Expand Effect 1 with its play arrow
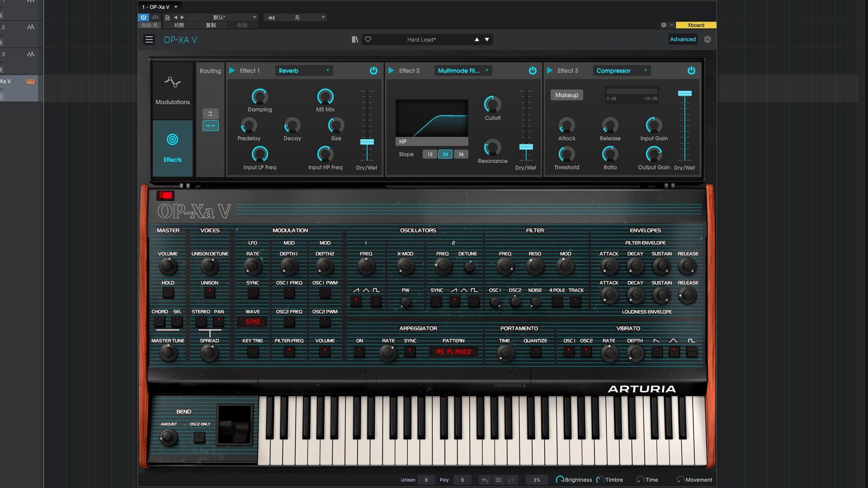 pos(232,70)
